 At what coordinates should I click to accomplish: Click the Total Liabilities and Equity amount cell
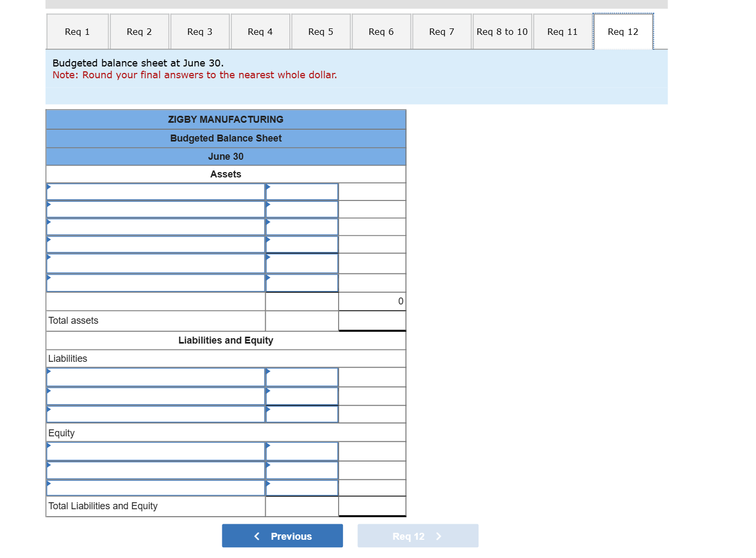372,506
